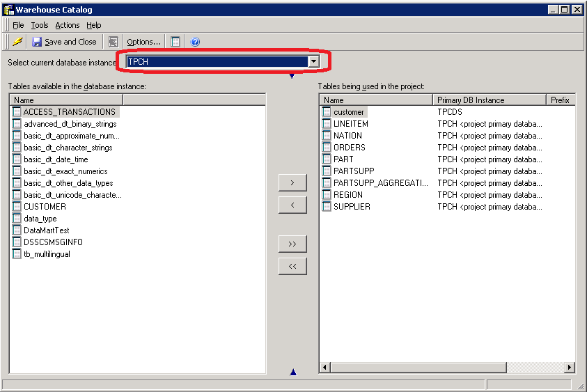Screen dimensions: 587x392
Task: Click the table view icon beside Options
Action: pos(176,42)
